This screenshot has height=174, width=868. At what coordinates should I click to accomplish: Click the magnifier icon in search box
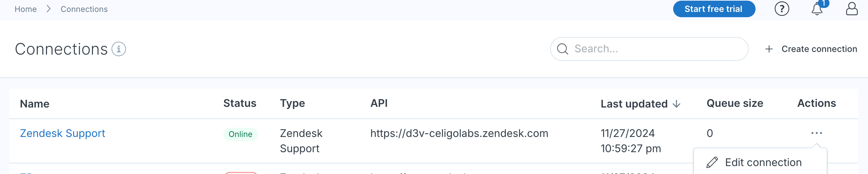[562, 49]
